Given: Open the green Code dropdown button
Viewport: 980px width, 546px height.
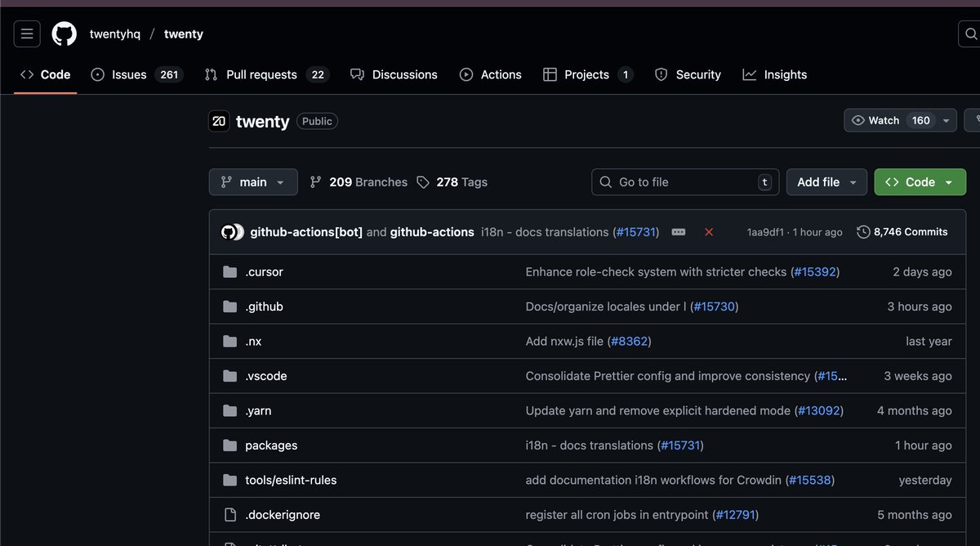Looking at the screenshot, I should click(x=920, y=182).
